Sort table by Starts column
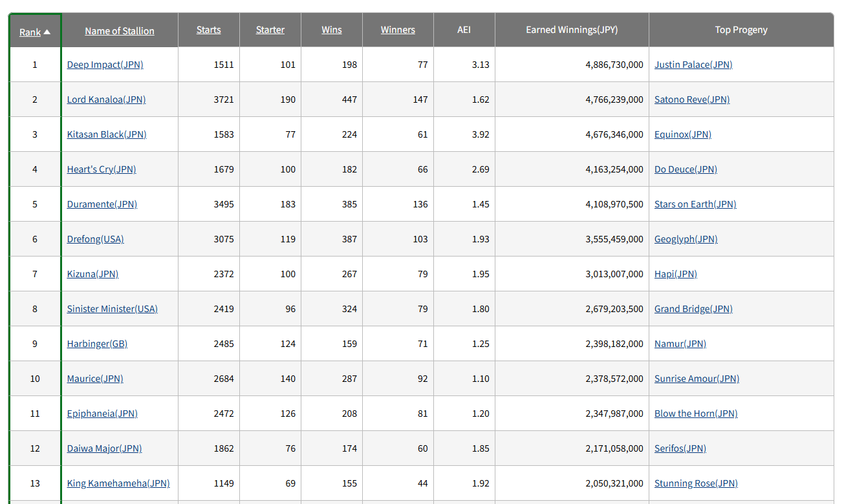Viewport: 855px width, 504px height. (209, 30)
